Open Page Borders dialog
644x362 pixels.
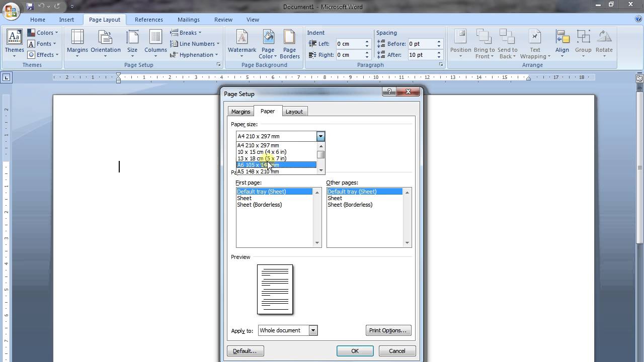[289, 43]
